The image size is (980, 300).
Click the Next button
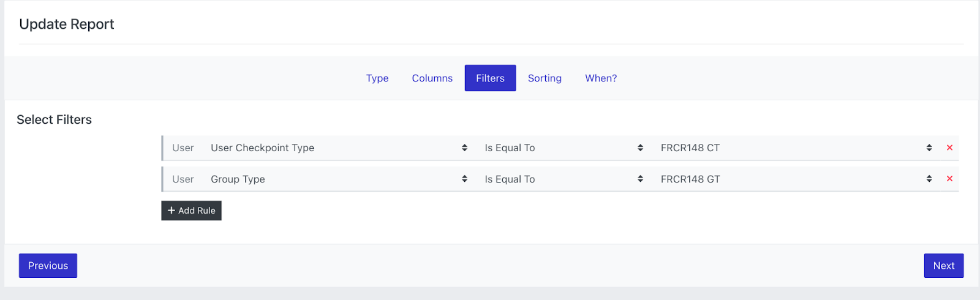point(943,266)
